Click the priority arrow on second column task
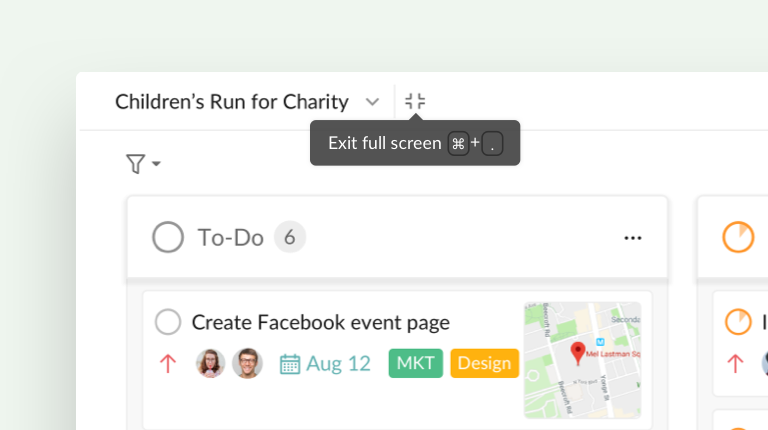Screen dimensions: 768x430 pos(735,363)
